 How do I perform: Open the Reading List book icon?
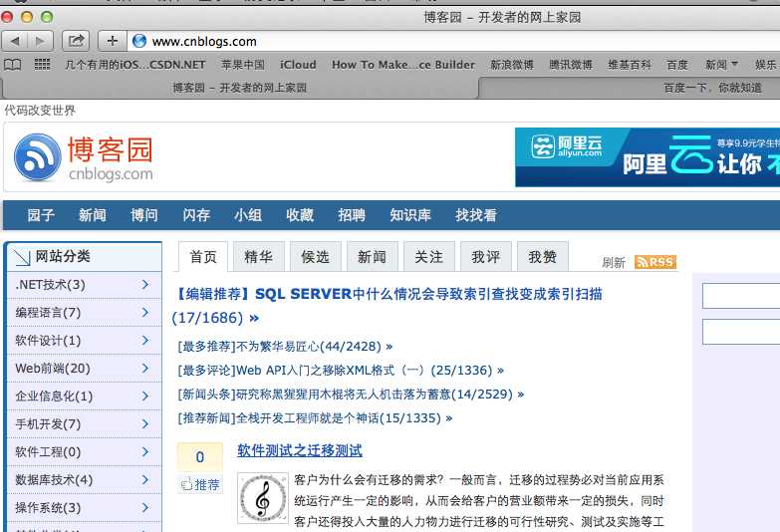coord(12,65)
